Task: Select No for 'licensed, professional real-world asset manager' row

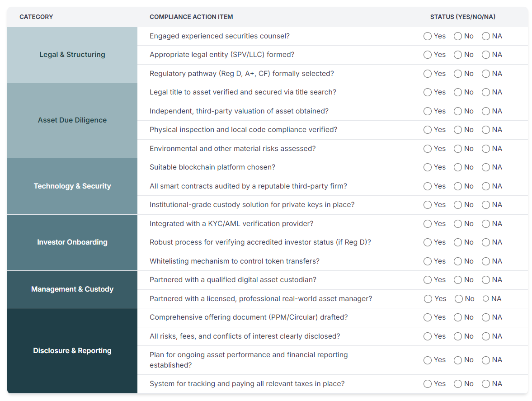Action: point(459,299)
